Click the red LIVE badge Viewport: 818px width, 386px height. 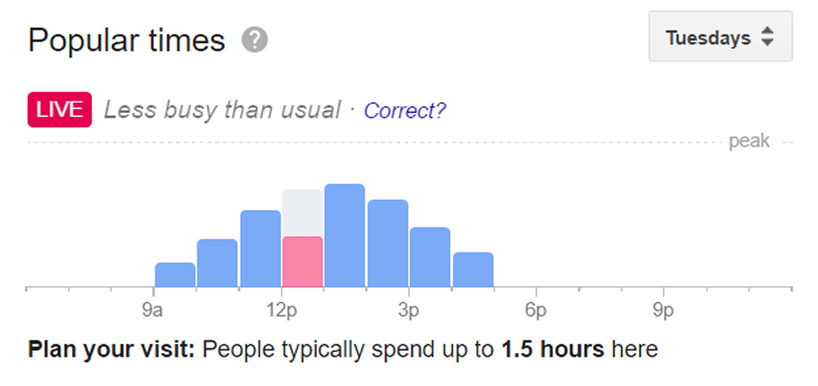(59, 110)
